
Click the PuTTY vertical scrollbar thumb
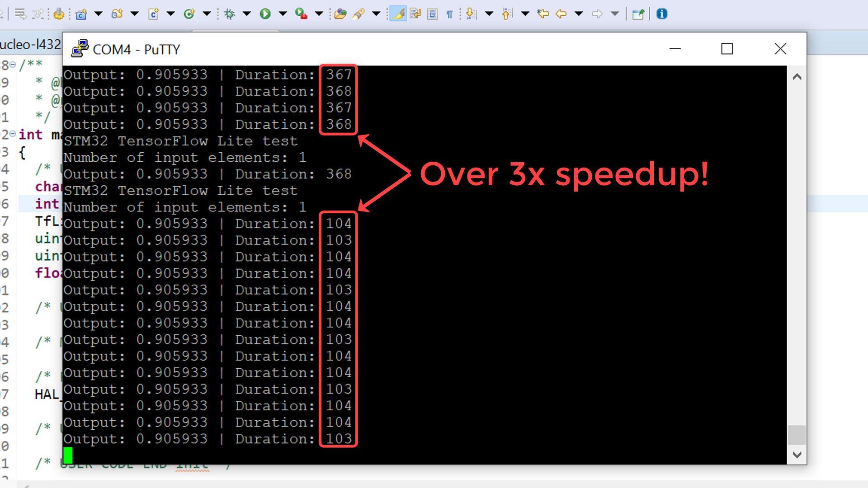[797, 435]
